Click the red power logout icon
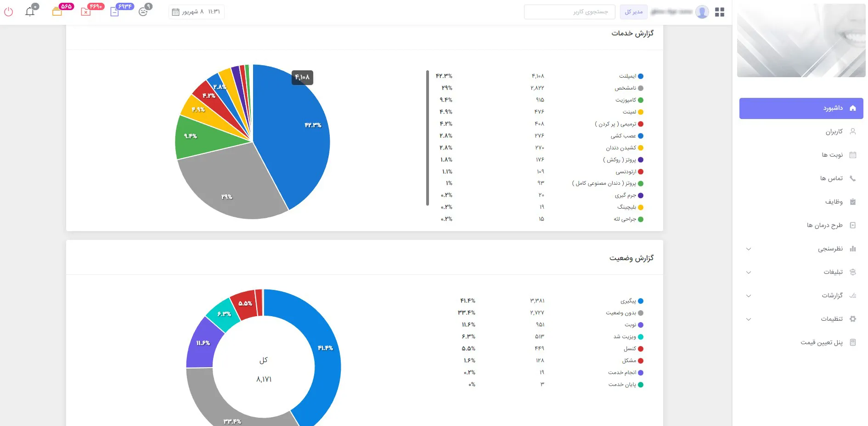This screenshot has width=868, height=426. [8, 11]
